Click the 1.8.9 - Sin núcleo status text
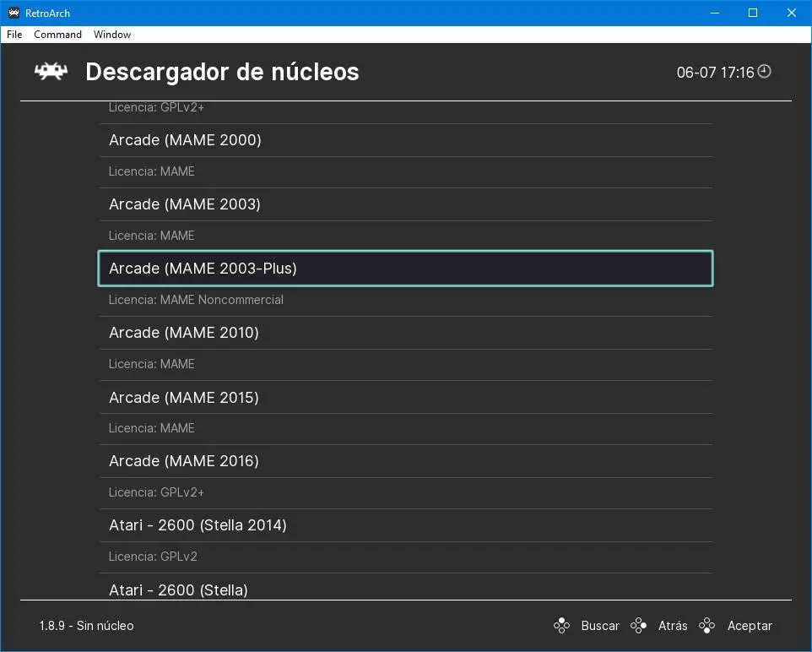This screenshot has height=652, width=812. pos(86,626)
